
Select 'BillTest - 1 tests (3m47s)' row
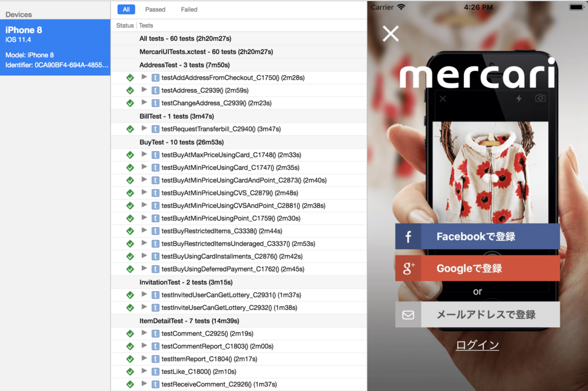click(x=239, y=116)
